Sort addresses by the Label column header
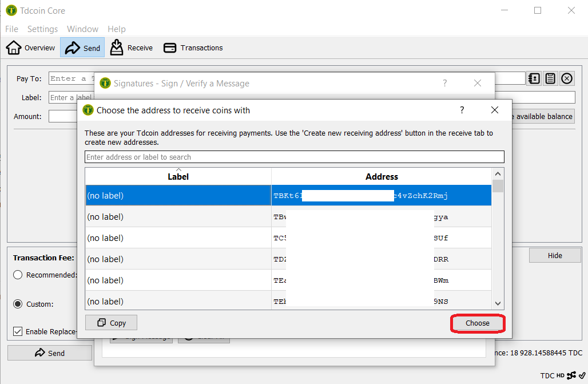The width and height of the screenshot is (588, 384). click(x=178, y=176)
